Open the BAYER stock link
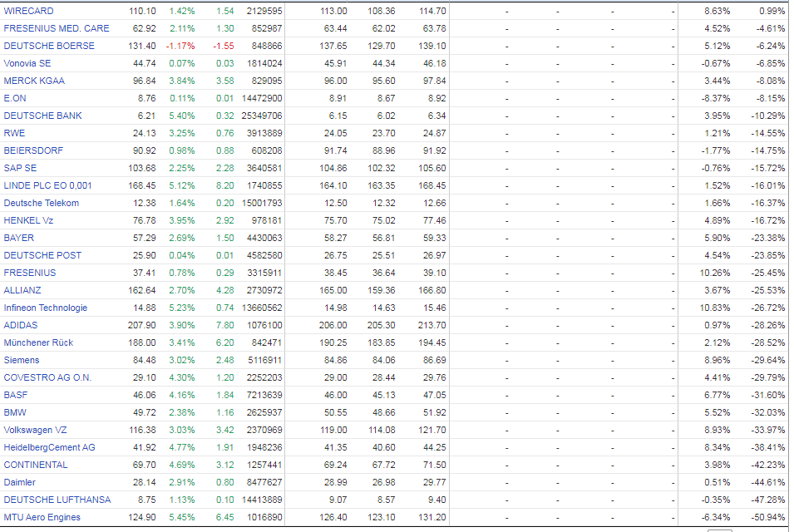Screen dimensions: 794x532 point(19,238)
